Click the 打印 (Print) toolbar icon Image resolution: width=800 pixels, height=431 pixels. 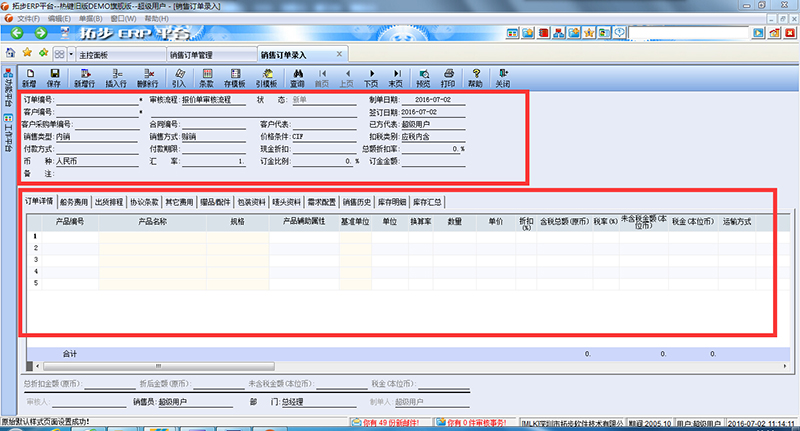448,77
